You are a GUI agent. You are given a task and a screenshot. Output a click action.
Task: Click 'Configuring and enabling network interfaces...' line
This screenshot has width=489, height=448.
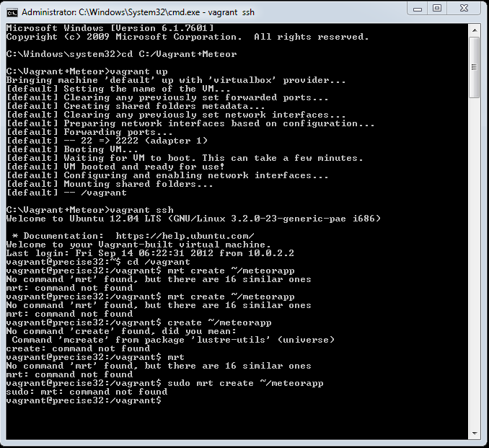[167, 175]
